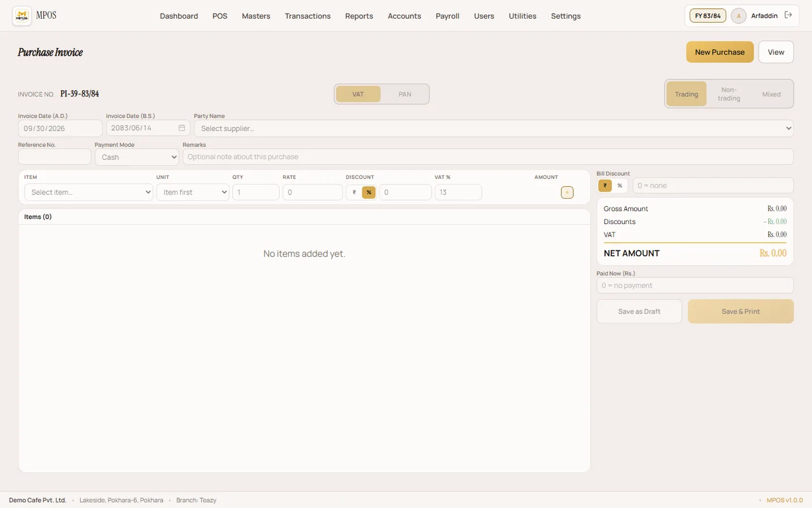The width and height of the screenshot is (812, 508).
Task: Click the FY 83/84 fiscal year badge
Action: tap(708, 16)
